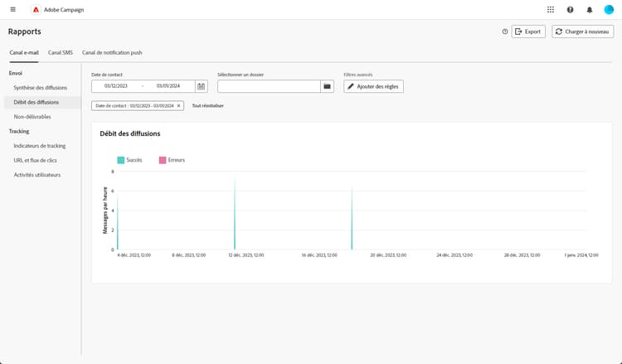Click the axis label 1 janv. 2024, 12:00
622x364 pixels.
coord(581,255)
